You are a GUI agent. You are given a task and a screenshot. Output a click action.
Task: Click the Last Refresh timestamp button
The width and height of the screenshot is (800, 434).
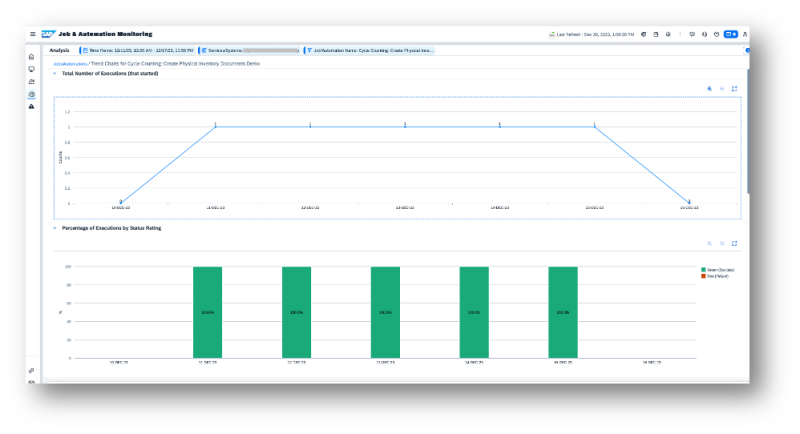(x=591, y=33)
